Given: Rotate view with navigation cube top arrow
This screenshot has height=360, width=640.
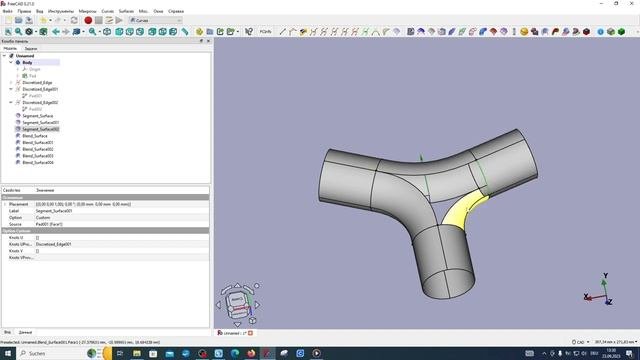Looking at the screenshot, I should [238, 285].
